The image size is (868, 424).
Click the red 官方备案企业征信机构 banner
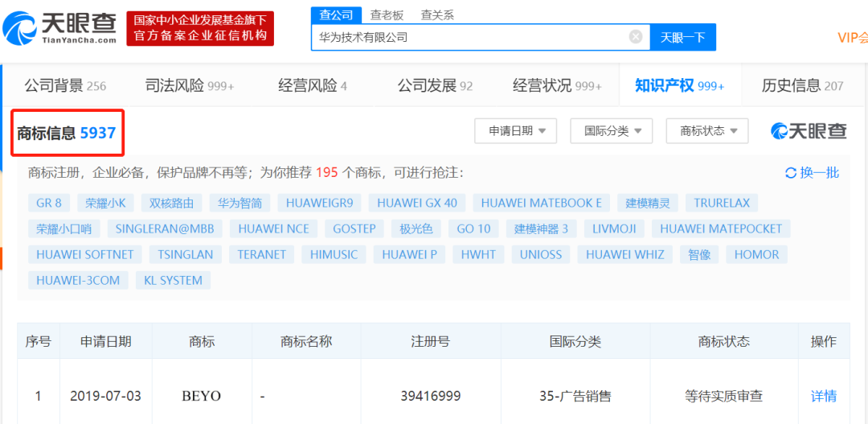[200, 29]
